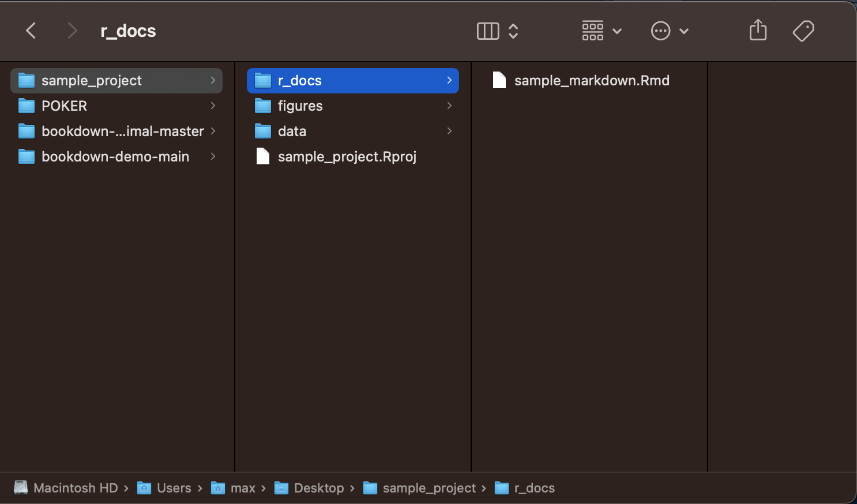Click the max home folder in path bar
This screenshot has width=857, height=504.
coord(242,488)
